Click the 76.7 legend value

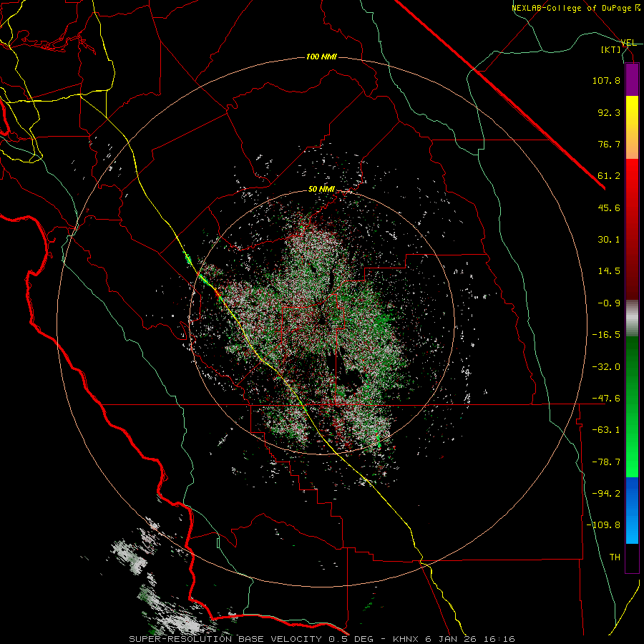pos(609,144)
